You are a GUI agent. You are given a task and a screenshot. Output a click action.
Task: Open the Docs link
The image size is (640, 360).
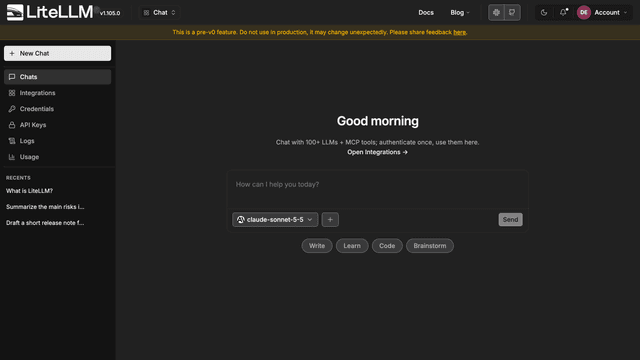(426, 13)
